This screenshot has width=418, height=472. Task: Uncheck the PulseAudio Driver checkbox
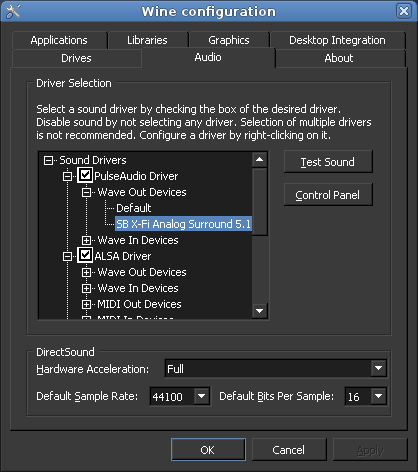[x=85, y=175]
